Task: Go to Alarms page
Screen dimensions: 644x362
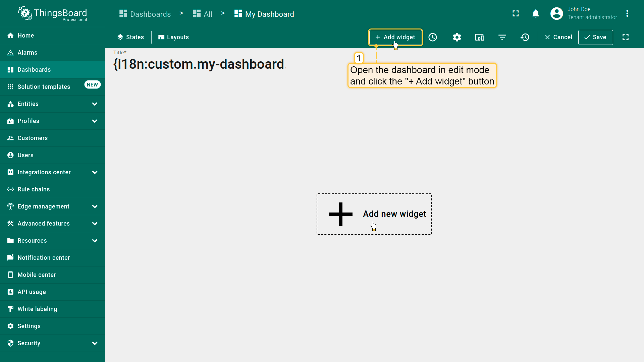Action: point(28,53)
